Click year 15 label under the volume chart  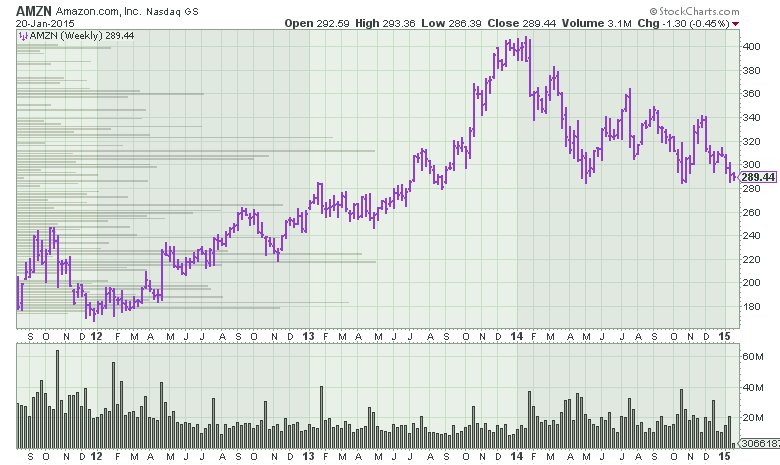(x=725, y=456)
